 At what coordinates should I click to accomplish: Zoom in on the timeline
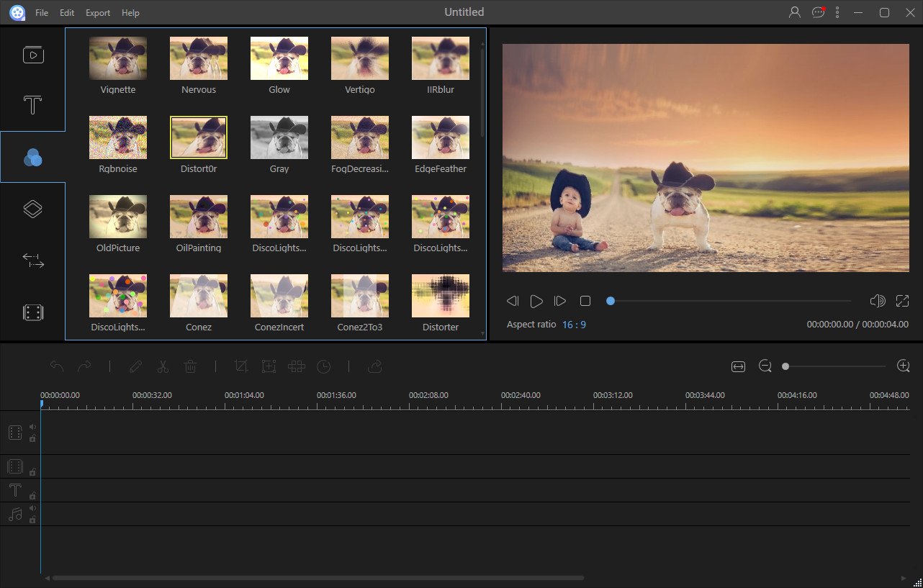[x=904, y=366]
